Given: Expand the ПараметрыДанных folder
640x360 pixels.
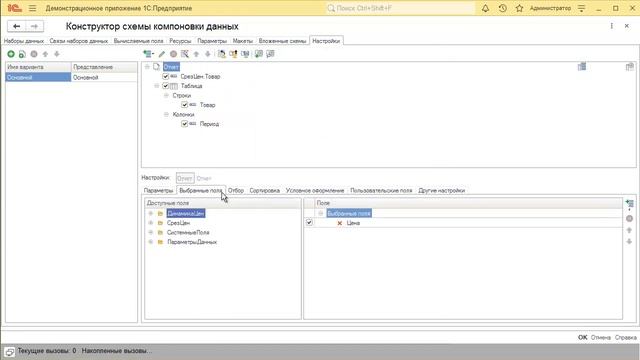Looking at the screenshot, I should coord(151,242).
